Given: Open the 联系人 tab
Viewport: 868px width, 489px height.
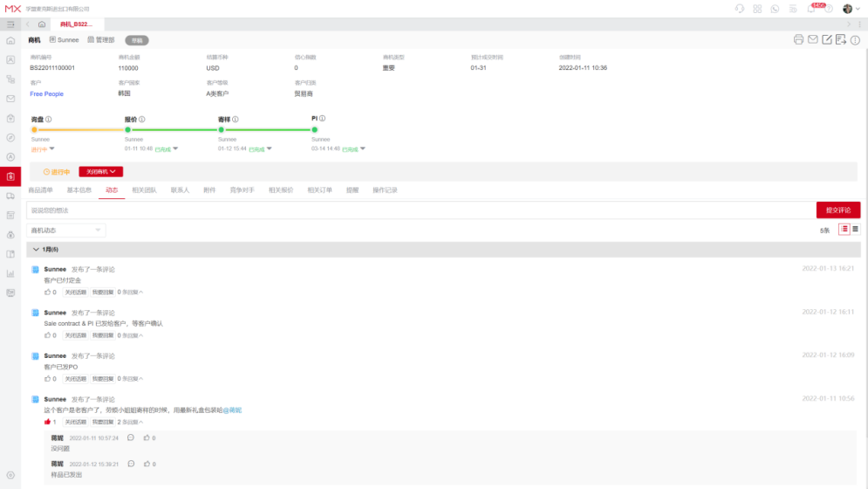Looking at the screenshot, I should (x=180, y=189).
